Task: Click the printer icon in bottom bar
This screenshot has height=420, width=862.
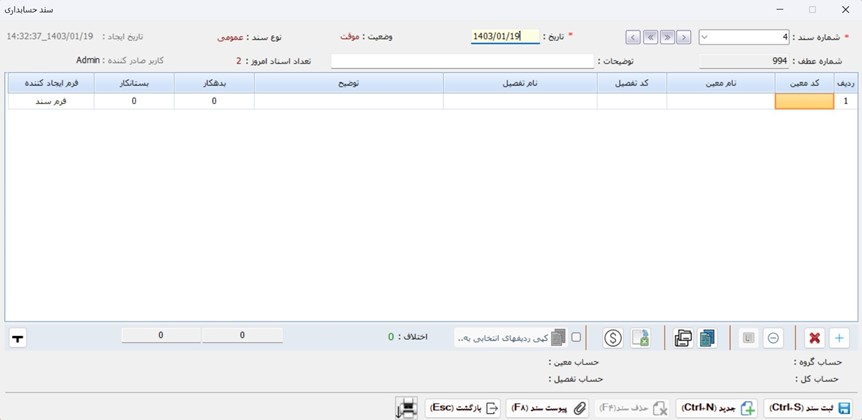Action: (x=406, y=408)
